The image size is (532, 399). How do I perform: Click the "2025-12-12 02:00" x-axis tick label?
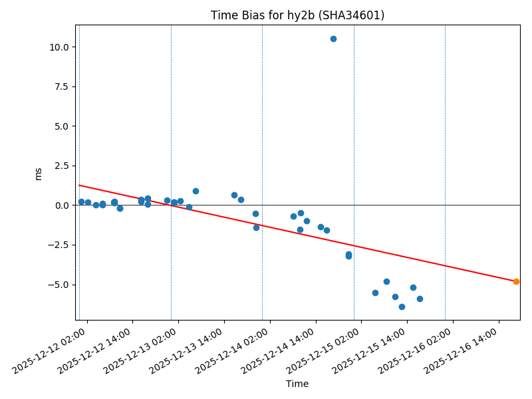52,350
